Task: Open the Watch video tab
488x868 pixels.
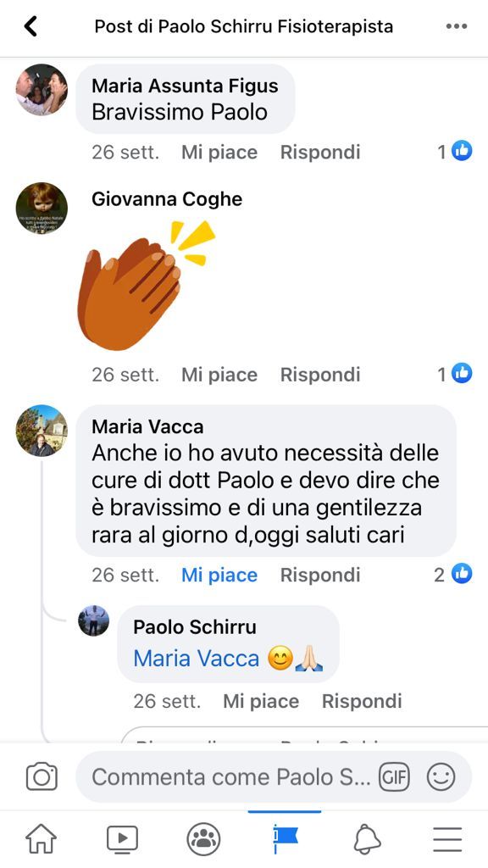Action: click(x=122, y=839)
